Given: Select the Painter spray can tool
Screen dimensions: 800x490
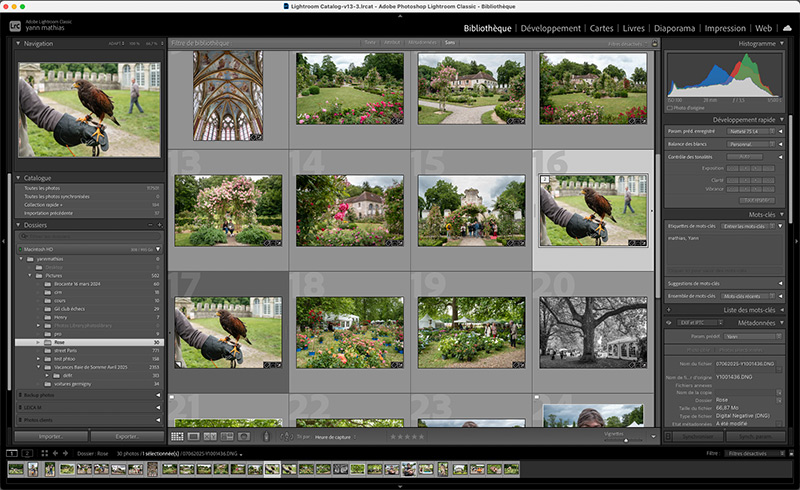Looking at the screenshot, I should [266, 436].
